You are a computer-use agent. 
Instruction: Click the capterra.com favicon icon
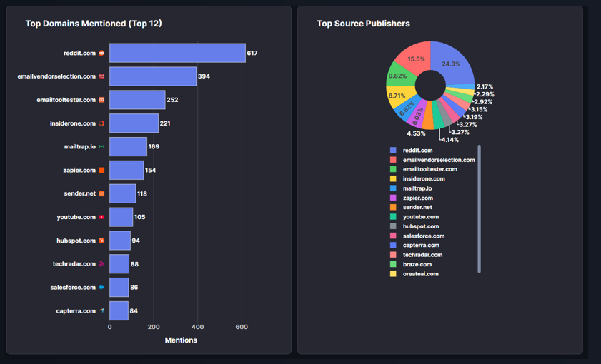click(x=101, y=310)
